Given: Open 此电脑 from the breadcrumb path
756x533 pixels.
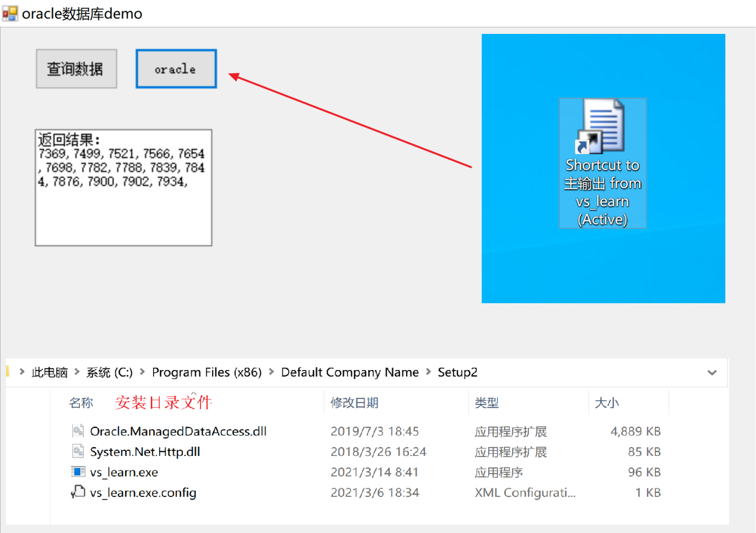Looking at the screenshot, I should tap(49, 372).
